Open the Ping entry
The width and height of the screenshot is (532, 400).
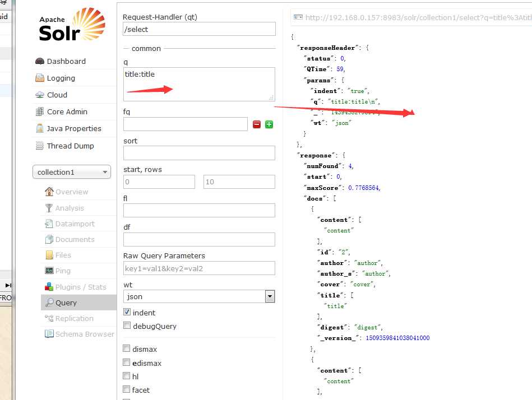63,271
